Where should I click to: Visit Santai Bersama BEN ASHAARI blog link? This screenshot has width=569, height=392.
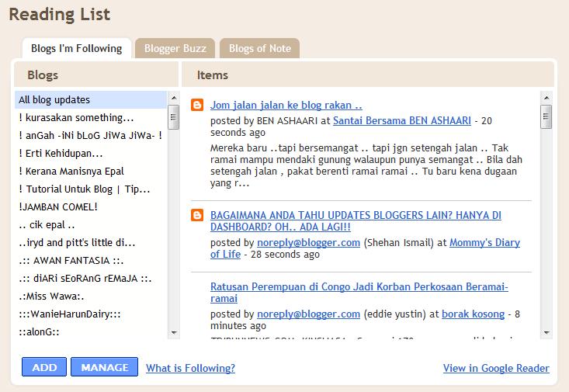tap(401, 120)
